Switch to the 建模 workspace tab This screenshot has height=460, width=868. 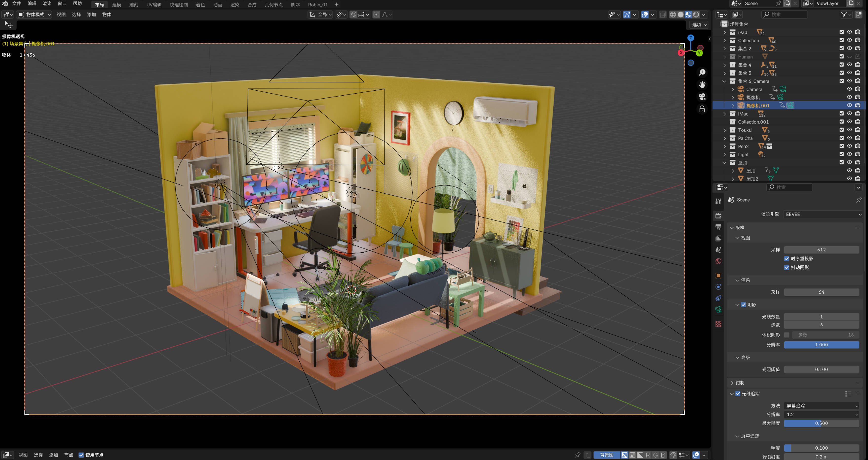coord(116,5)
